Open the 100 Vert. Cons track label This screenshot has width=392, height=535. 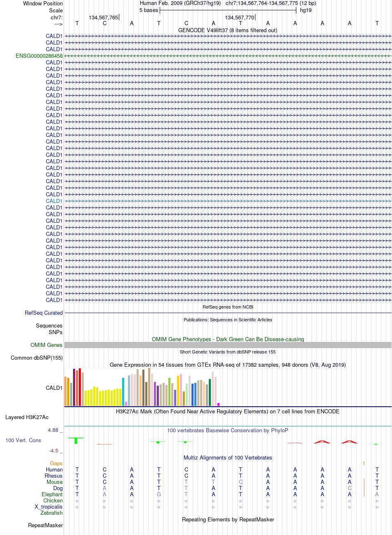click(x=23, y=441)
